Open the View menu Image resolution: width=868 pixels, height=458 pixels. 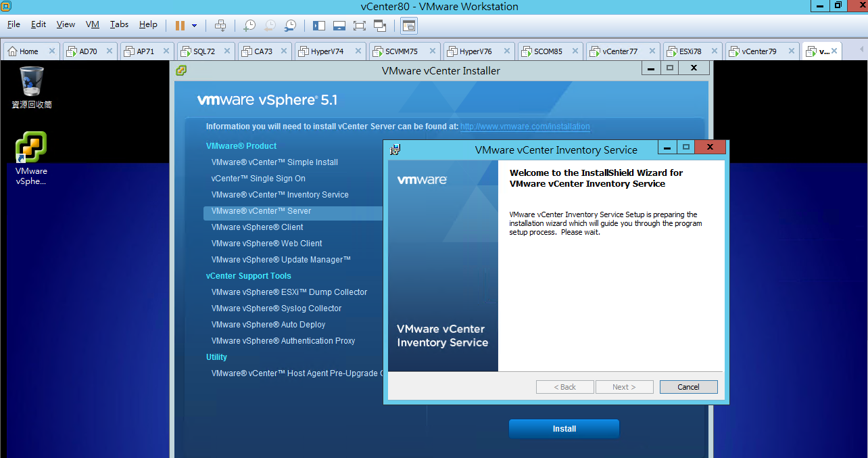pyautogui.click(x=66, y=24)
